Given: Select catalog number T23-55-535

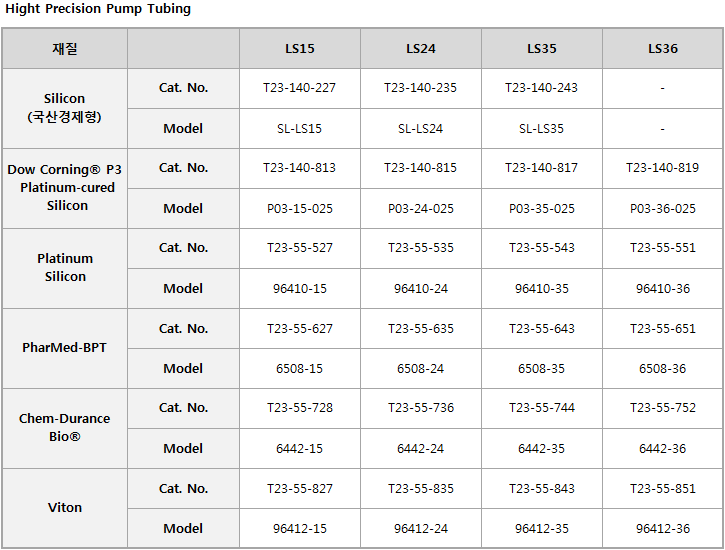Looking at the screenshot, I should 420,248.
